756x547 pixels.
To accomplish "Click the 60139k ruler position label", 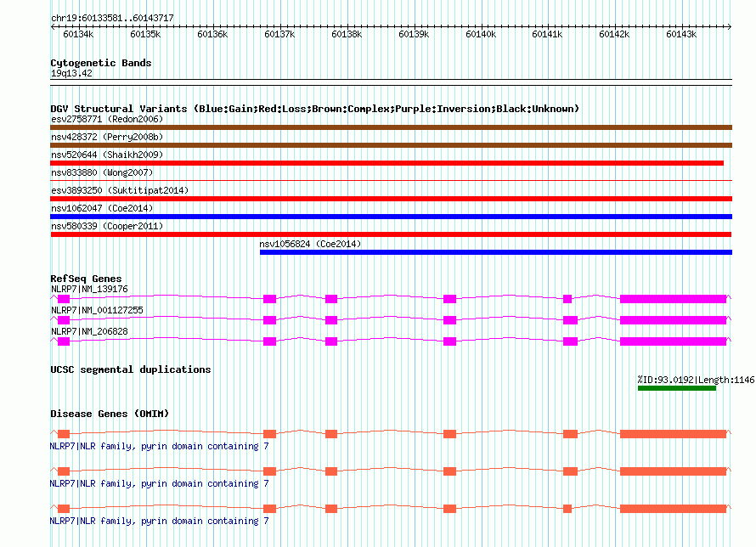I will point(414,34).
